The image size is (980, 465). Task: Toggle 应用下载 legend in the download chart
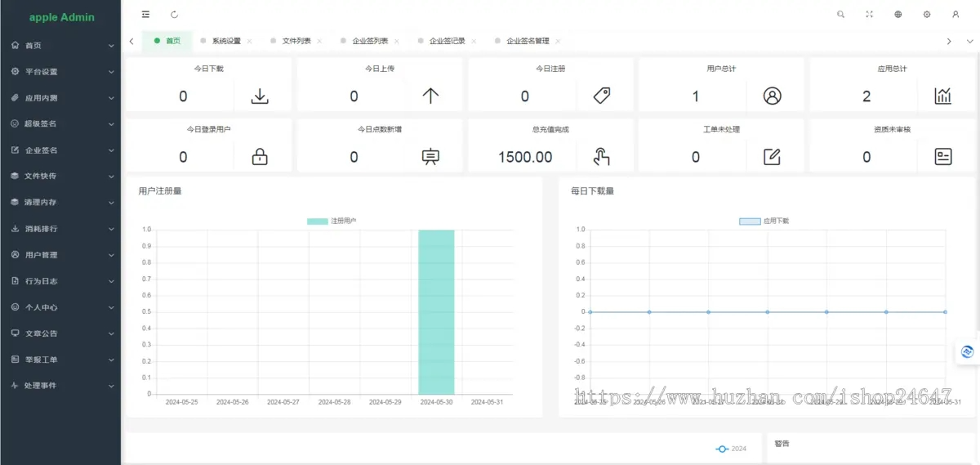click(764, 221)
